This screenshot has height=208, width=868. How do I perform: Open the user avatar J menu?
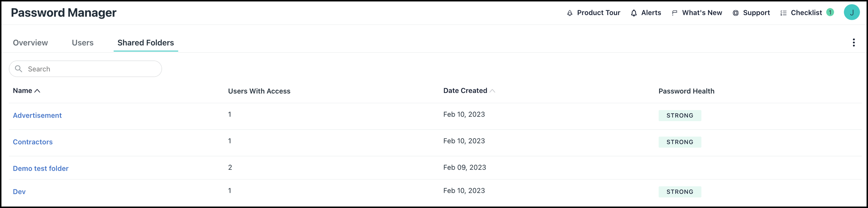coord(852,12)
